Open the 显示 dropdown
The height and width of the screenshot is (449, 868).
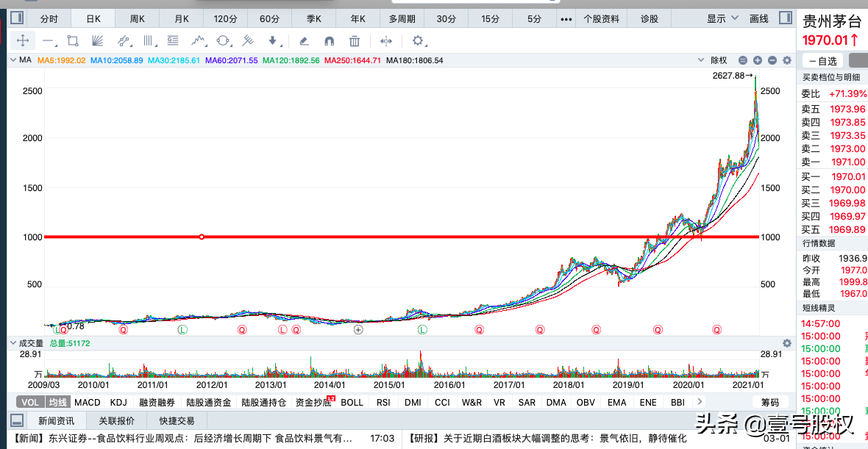[722, 18]
